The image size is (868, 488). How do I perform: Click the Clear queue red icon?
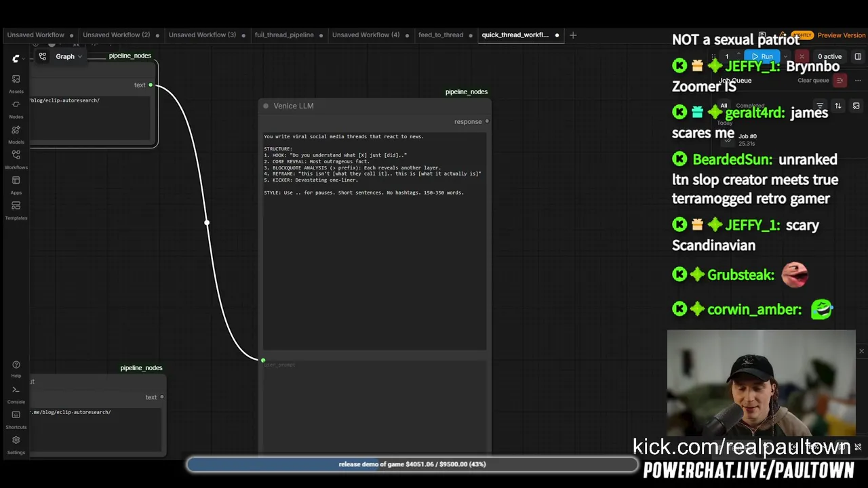840,81
